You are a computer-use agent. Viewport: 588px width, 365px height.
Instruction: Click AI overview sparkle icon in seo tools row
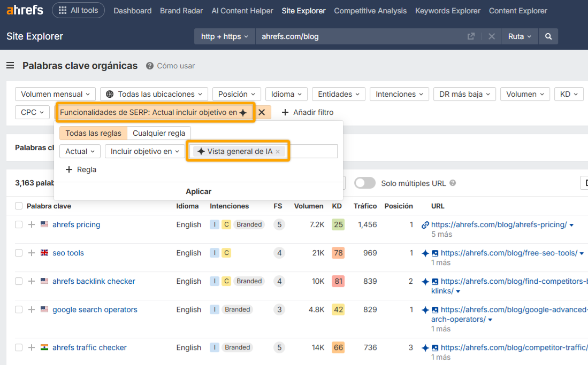[x=425, y=253]
